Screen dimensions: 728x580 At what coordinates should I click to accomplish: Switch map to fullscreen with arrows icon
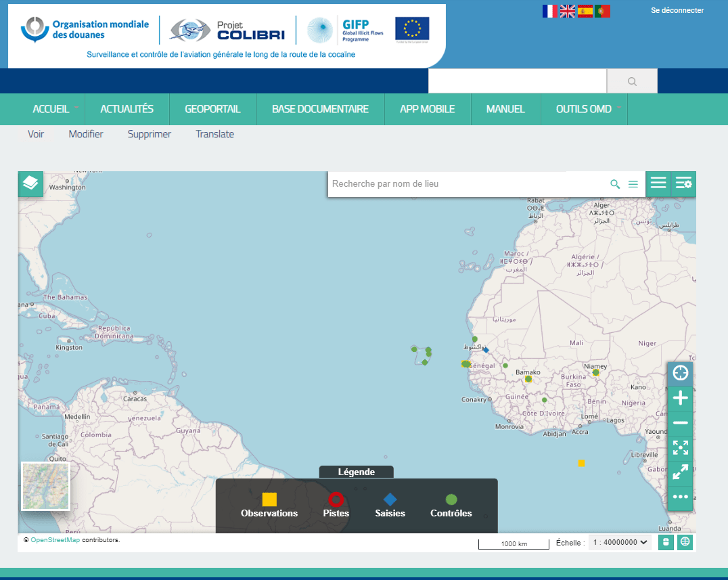(x=680, y=472)
